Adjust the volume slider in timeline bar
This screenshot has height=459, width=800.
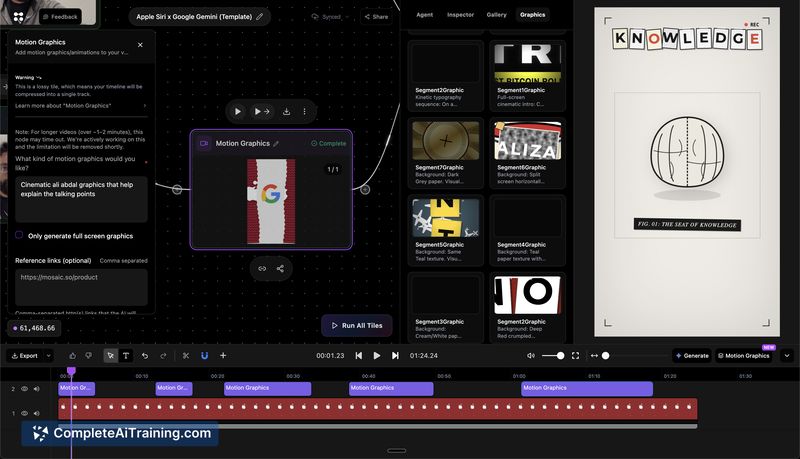pos(554,355)
